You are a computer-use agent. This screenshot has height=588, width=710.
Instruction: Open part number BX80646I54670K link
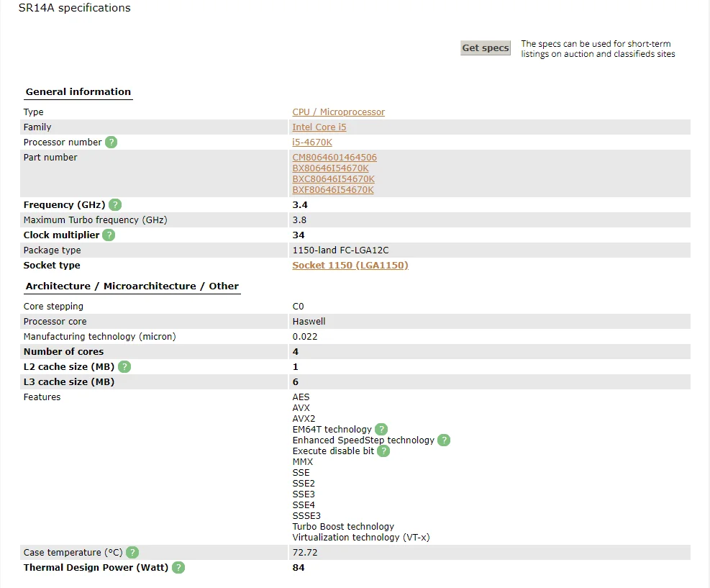point(331,168)
